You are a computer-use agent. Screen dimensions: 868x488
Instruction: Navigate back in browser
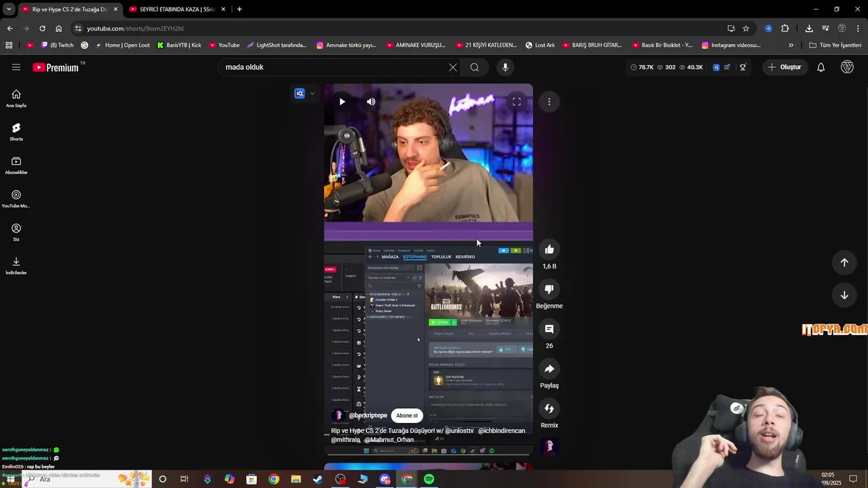tap(9, 28)
